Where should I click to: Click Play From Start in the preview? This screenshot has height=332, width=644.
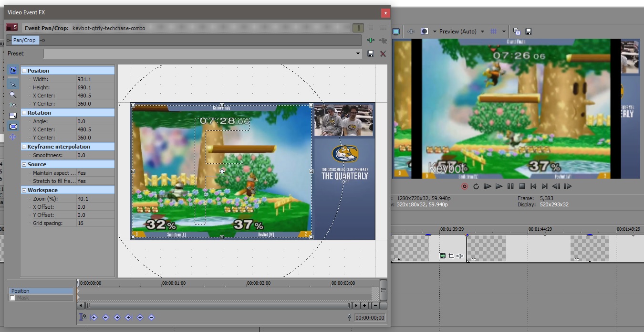487,186
